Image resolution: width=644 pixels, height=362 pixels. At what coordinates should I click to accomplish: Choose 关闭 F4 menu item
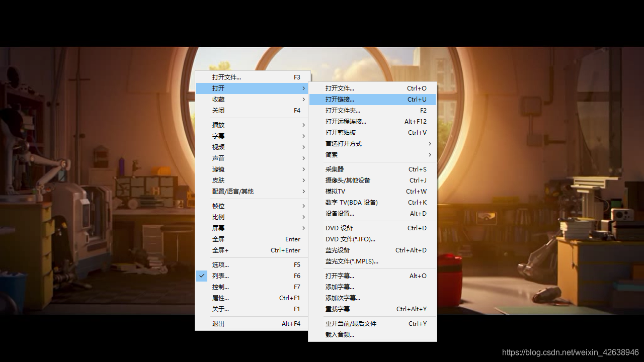coord(252,111)
